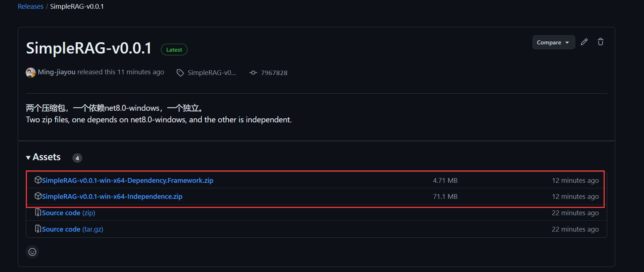Screen dimensions: 644x272
Task: Download Source code (zip)
Action: [68, 213]
